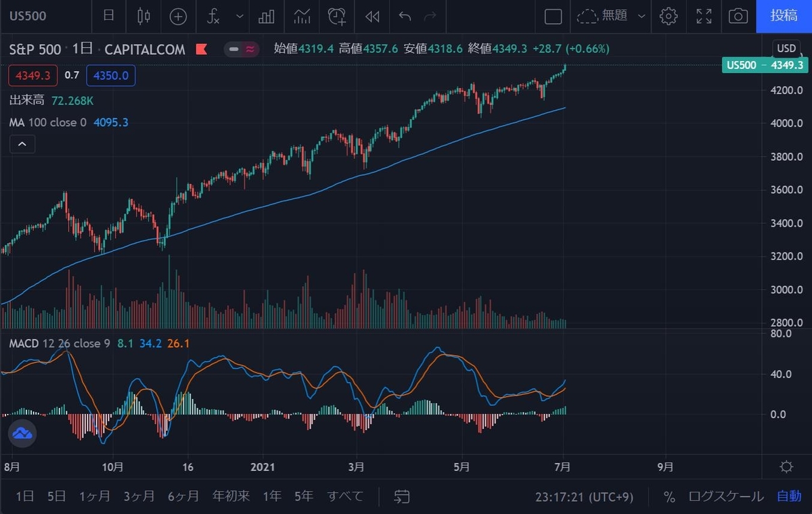The image size is (812, 514).
Task: Select the すべて time range
Action: [x=346, y=496]
